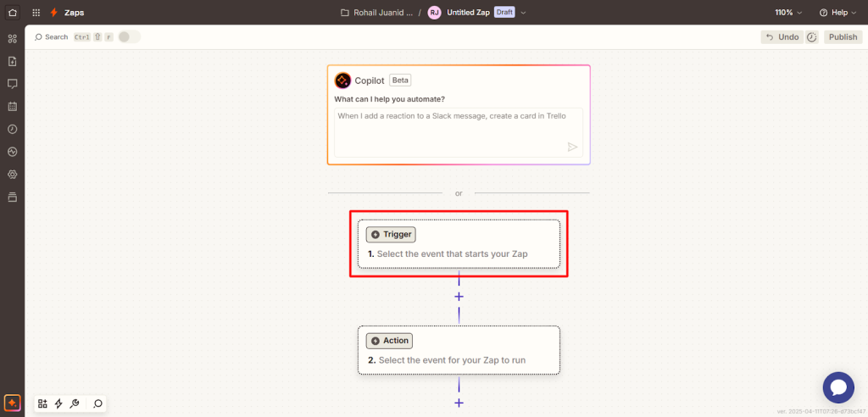This screenshot has height=417, width=868.
Task: Open the comment icon in left sidebar
Action: coord(12,84)
